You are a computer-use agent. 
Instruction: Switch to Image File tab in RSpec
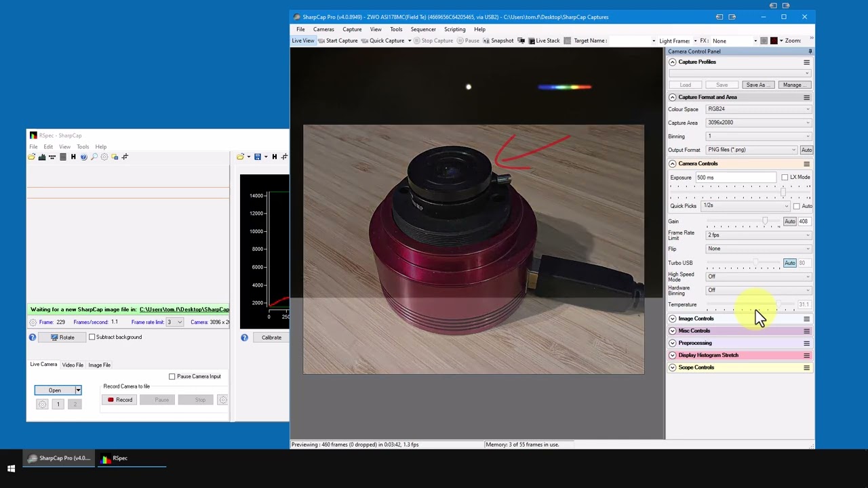(99, 365)
